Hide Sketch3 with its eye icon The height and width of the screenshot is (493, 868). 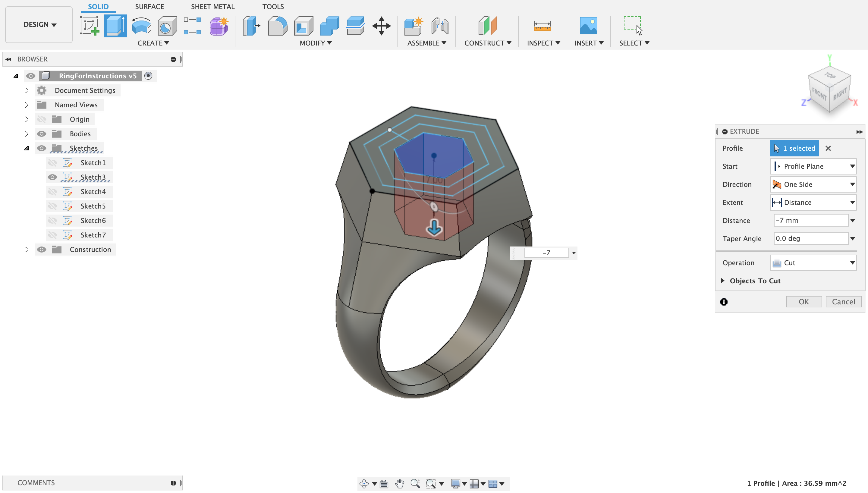point(52,177)
